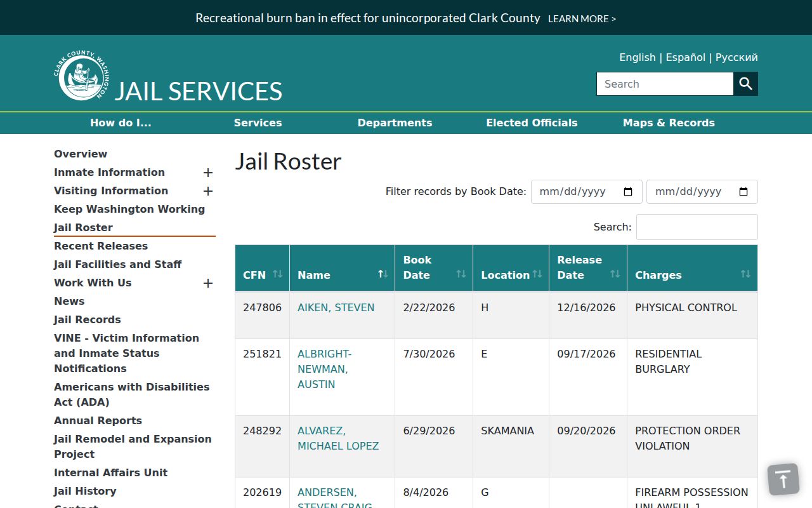Open VINE Victim Information link
Image resolution: width=812 pixels, height=508 pixels.
click(126, 353)
